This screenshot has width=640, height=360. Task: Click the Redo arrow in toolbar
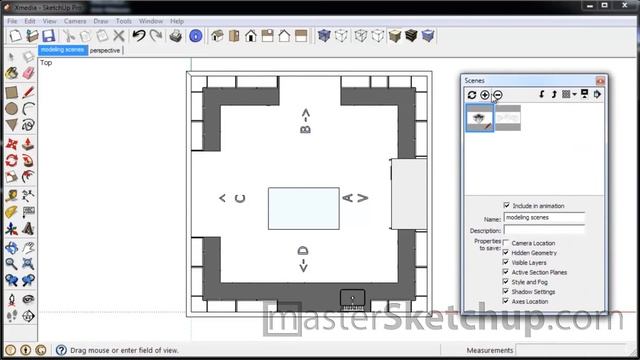[156, 36]
